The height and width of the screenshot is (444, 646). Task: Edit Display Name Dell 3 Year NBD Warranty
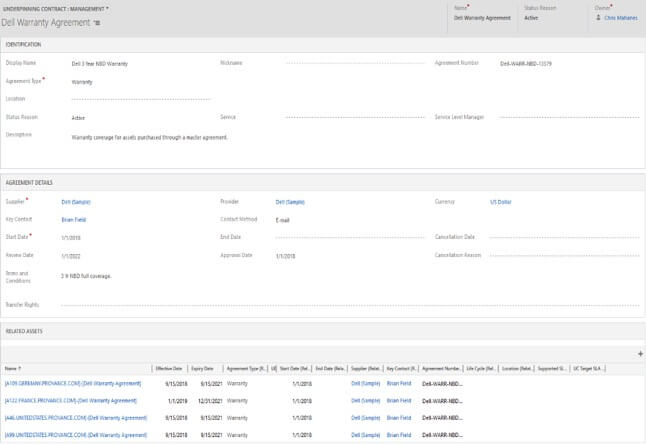pos(100,64)
